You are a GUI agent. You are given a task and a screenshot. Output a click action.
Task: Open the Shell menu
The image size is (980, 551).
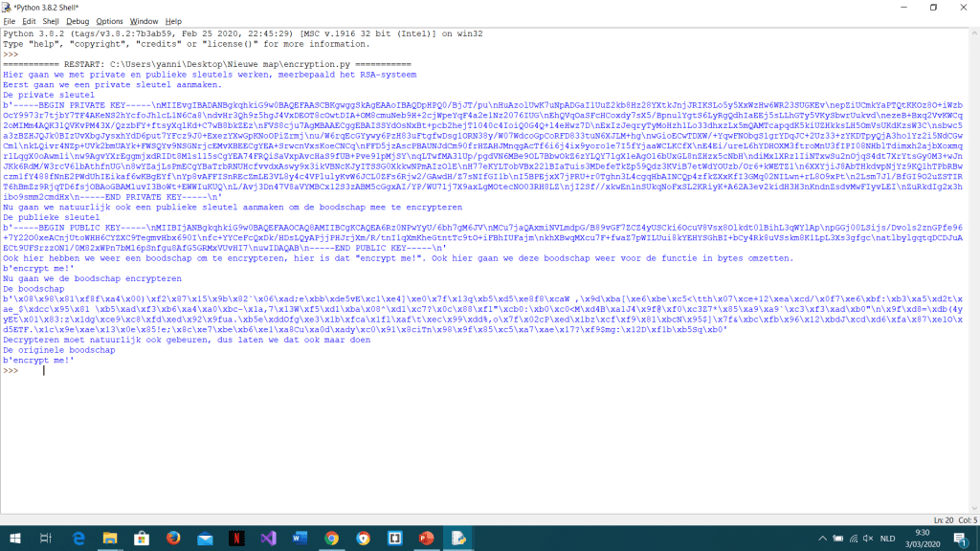[x=51, y=21]
